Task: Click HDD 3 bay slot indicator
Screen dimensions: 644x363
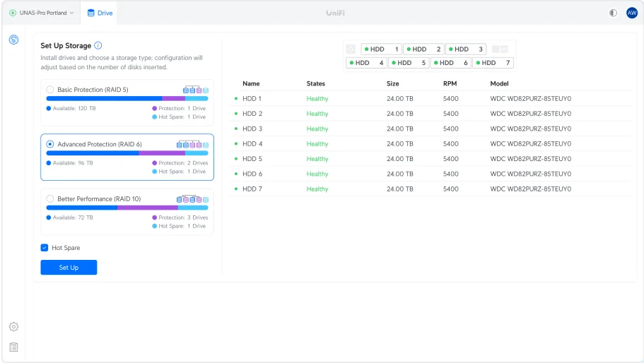Action: pyautogui.click(x=466, y=49)
